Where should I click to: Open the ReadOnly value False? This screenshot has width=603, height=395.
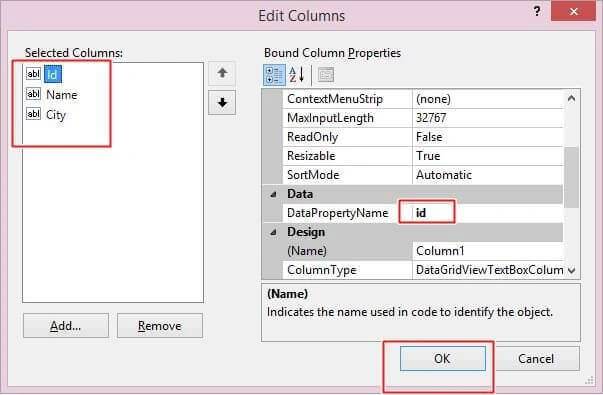click(488, 137)
